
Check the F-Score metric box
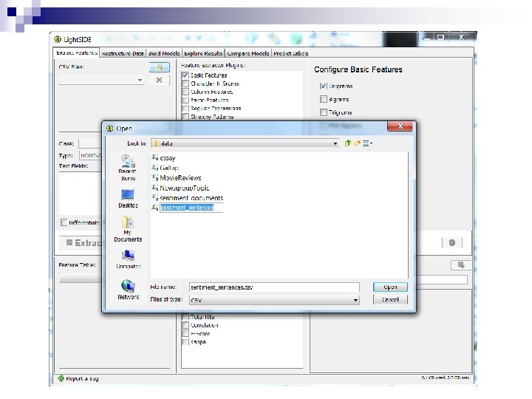(185, 333)
